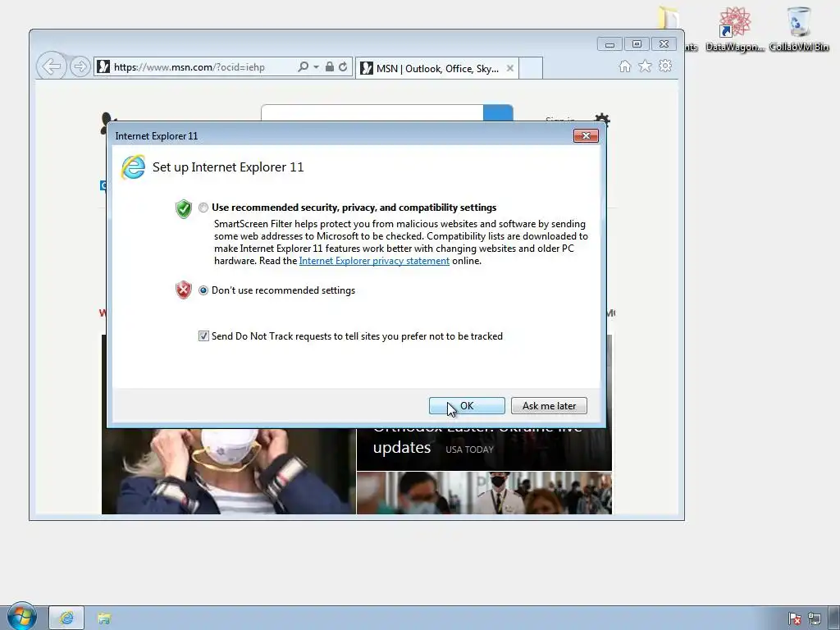840x630 pixels.
Task: Click the Refresh icon in the address bar
Action: tap(343, 66)
